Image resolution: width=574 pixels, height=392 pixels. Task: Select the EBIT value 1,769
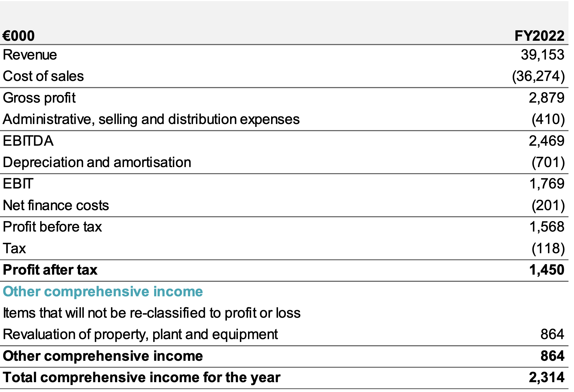(x=547, y=184)
